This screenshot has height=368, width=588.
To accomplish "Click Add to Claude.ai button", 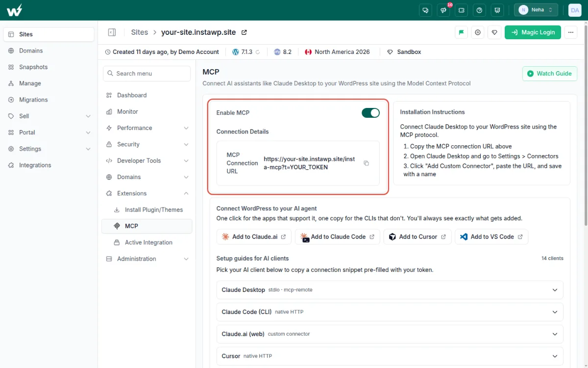I will [254, 237].
